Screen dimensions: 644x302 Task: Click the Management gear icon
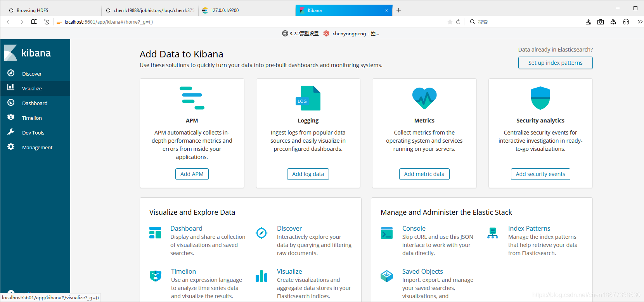(x=11, y=147)
